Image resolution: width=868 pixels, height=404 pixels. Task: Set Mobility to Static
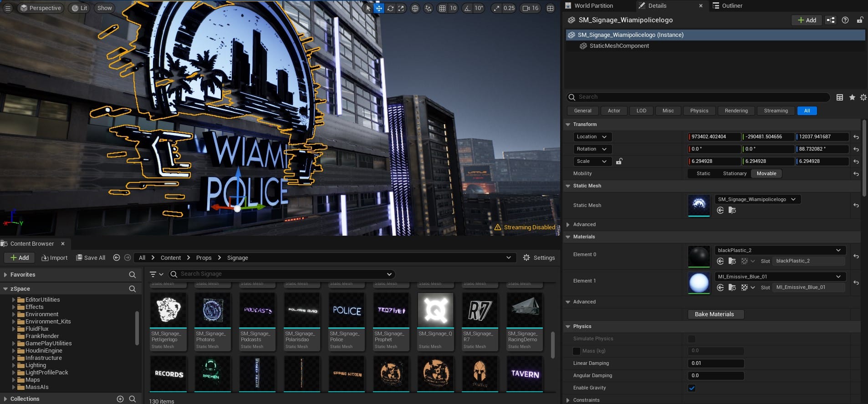[703, 173]
